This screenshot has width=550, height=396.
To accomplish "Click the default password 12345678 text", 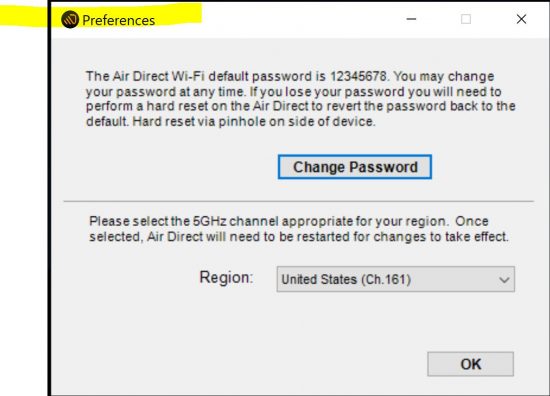I will [358, 76].
